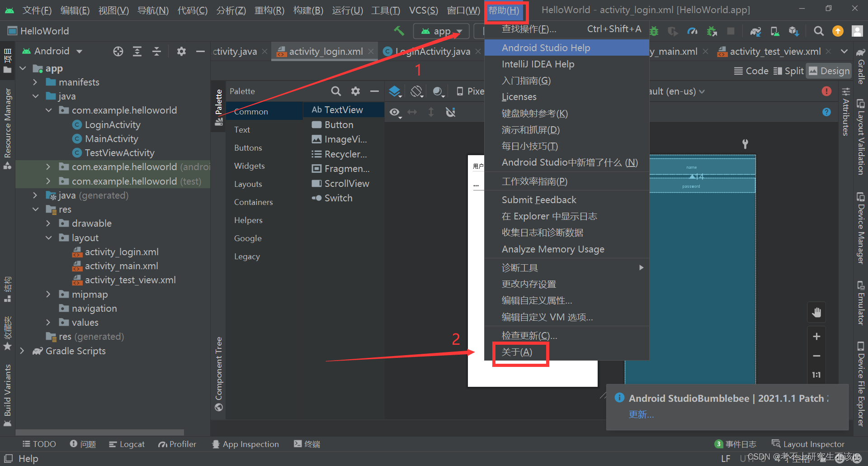Switch to activity_login.xml editor tab
The width and height of the screenshot is (868, 466).
[325, 52]
